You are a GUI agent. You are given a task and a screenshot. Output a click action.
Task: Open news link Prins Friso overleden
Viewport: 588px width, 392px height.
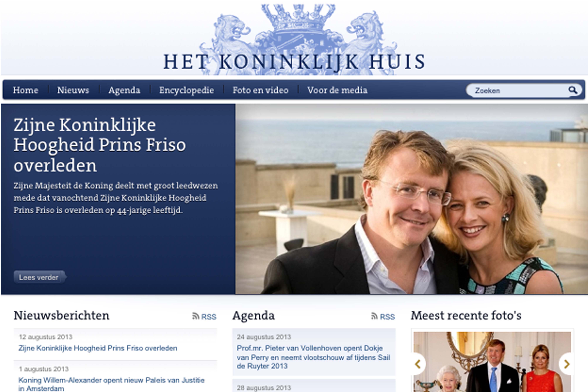[x=98, y=348]
